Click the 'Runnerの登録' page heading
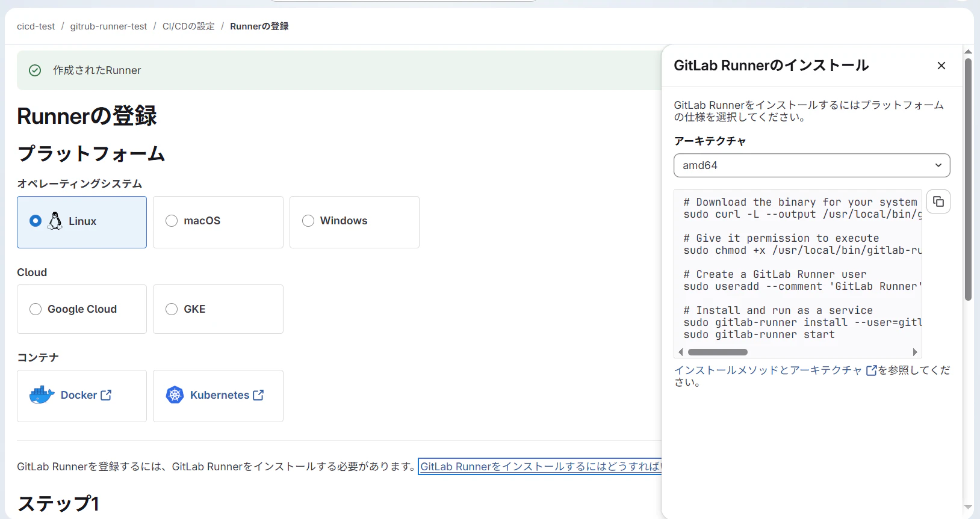The height and width of the screenshot is (519, 980). 87,116
